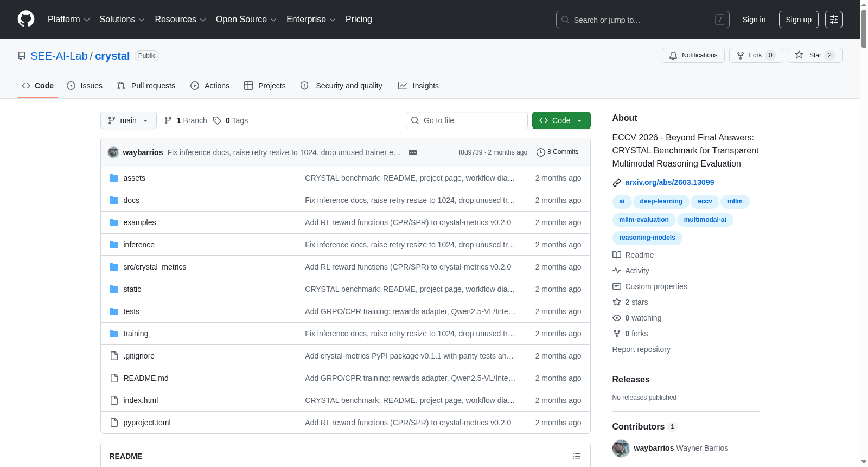Viewport: 868px width, 467px height.
Task: Click the branch icon next to 1 Branch
Action: click(x=168, y=120)
